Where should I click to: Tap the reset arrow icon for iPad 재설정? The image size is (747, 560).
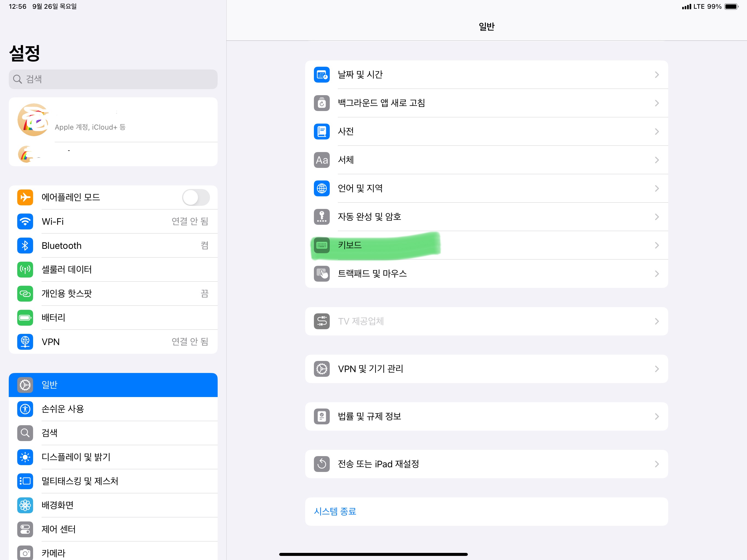tap(322, 464)
